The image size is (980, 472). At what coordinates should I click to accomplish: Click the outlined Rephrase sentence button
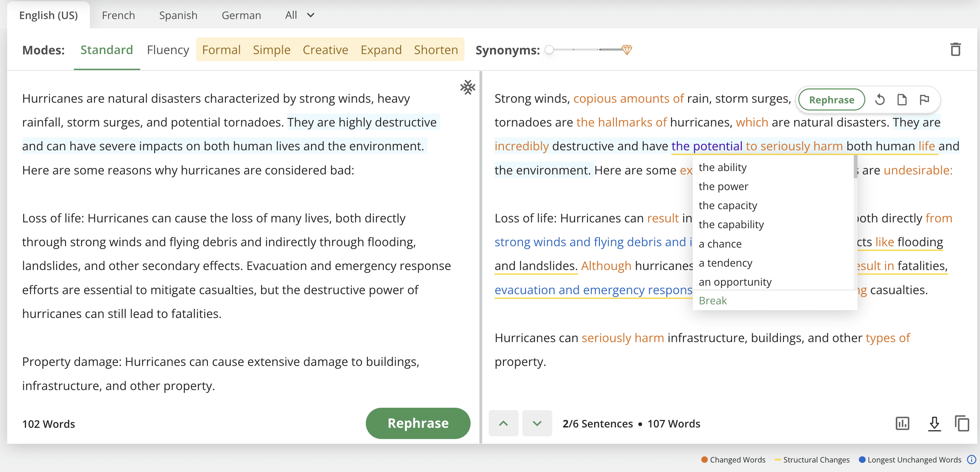pos(831,100)
